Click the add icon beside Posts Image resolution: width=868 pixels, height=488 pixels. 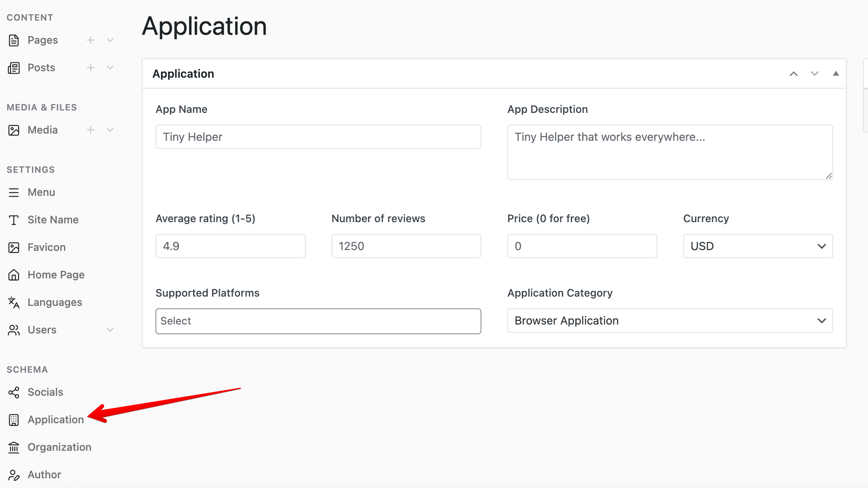pyautogui.click(x=91, y=68)
